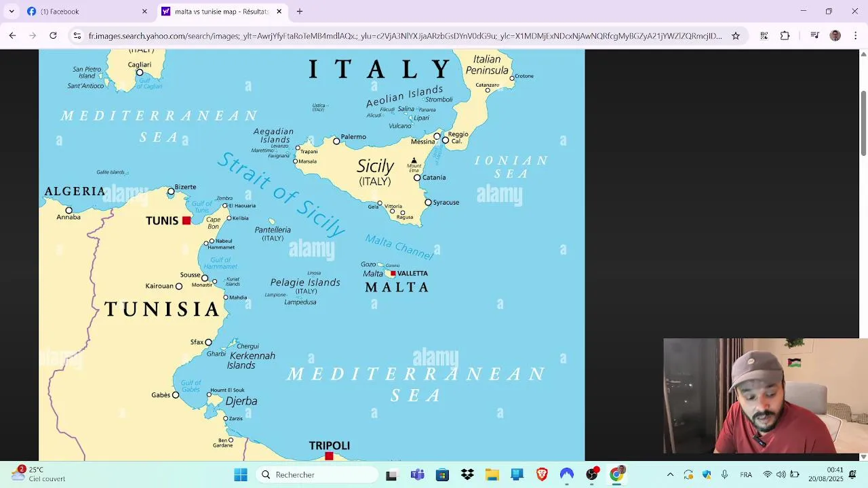Screen dimensions: 868x488
Task: Open the Extensions puzzle menu
Action: pyautogui.click(x=785, y=36)
